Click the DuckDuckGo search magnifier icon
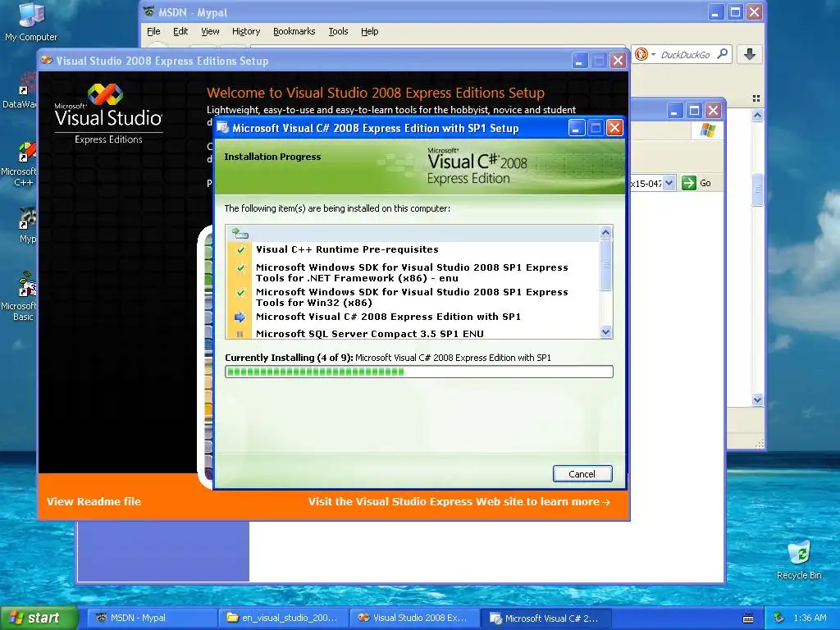Image resolution: width=840 pixels, height=630 pixels. tap(723, 54)
